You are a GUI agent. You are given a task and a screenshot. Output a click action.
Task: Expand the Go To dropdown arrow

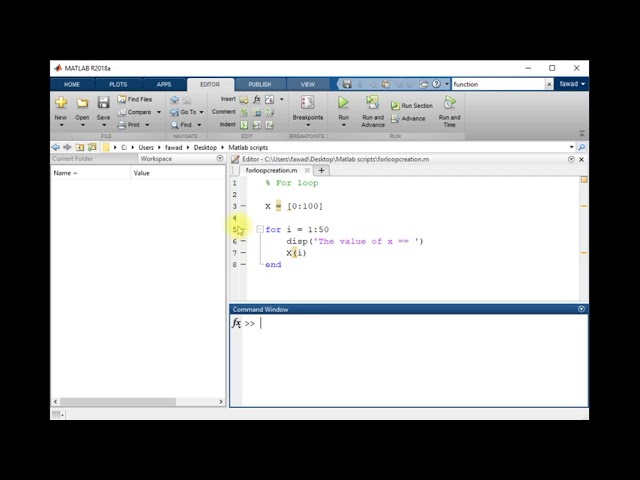pos(202,112)
